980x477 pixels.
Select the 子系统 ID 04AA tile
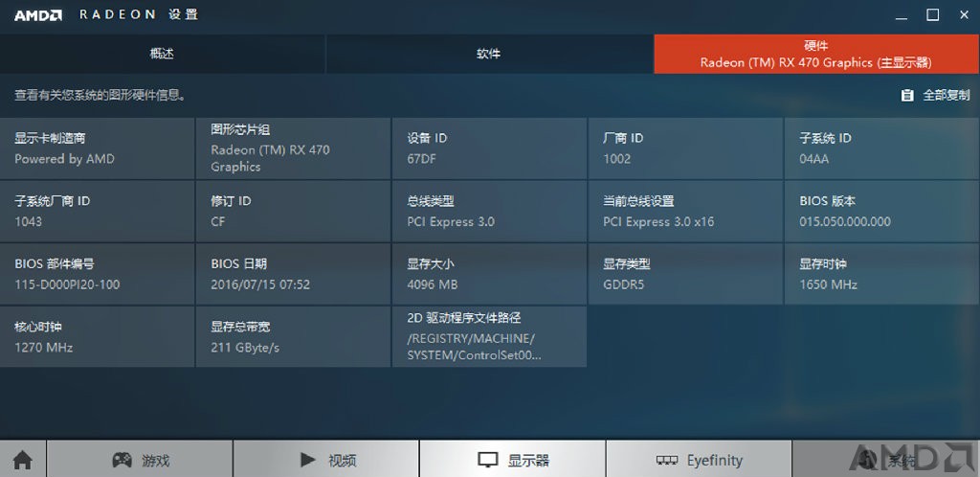tap(881, 148)
